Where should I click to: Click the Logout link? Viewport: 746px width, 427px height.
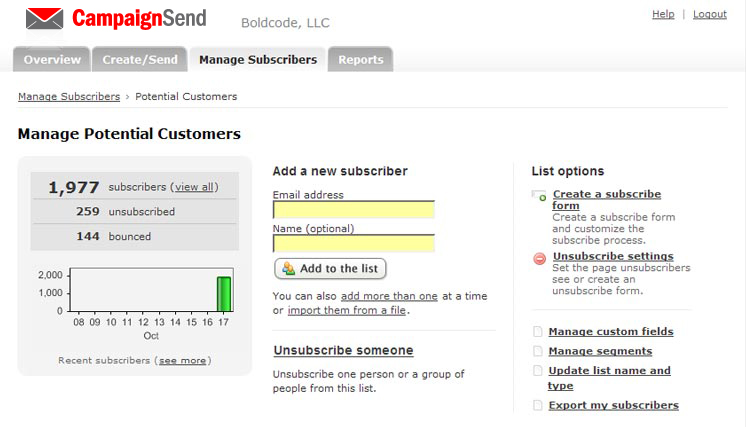click(709, 14)
